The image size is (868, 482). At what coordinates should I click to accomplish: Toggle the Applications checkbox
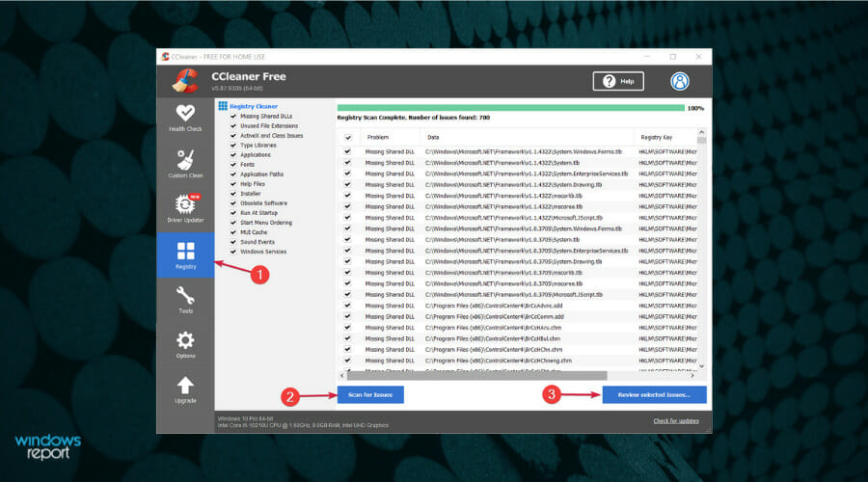[233, 155]
